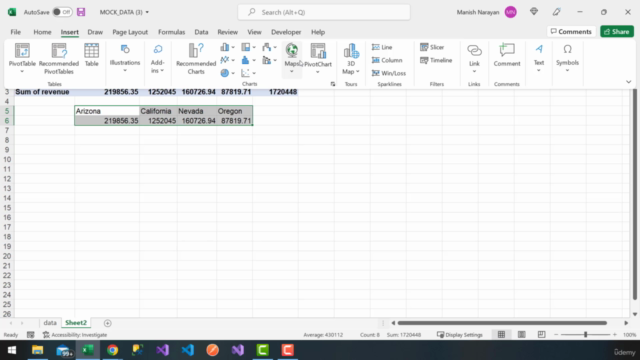
Task: Click the Comments button
Action: coord(571,31)
